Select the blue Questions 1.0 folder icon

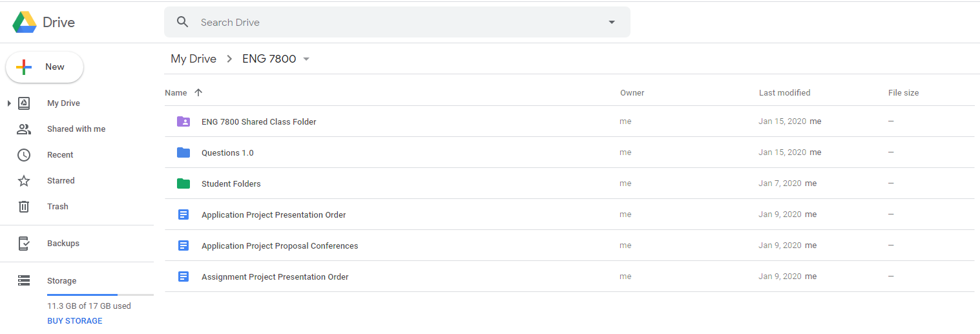[x=183, y=152]
